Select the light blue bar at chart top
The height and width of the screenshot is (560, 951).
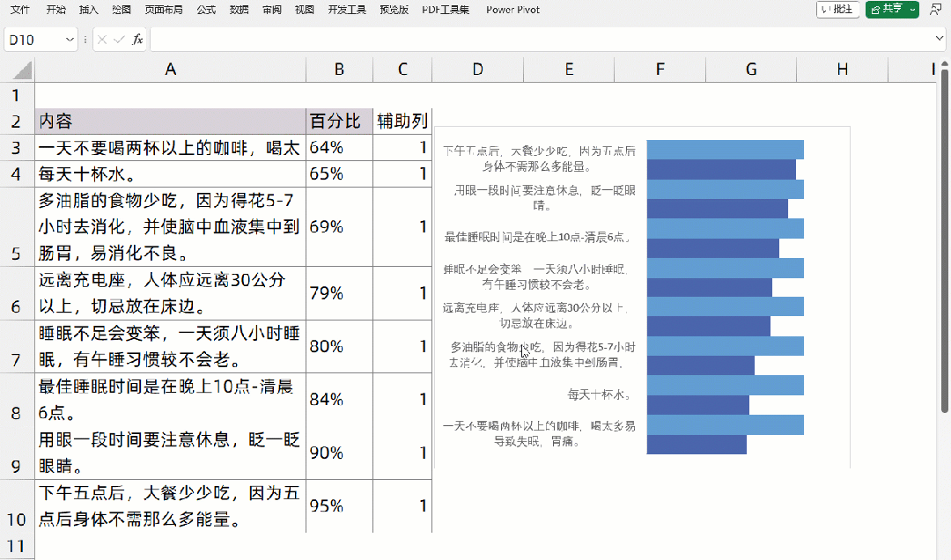click(x=725, y=150)
